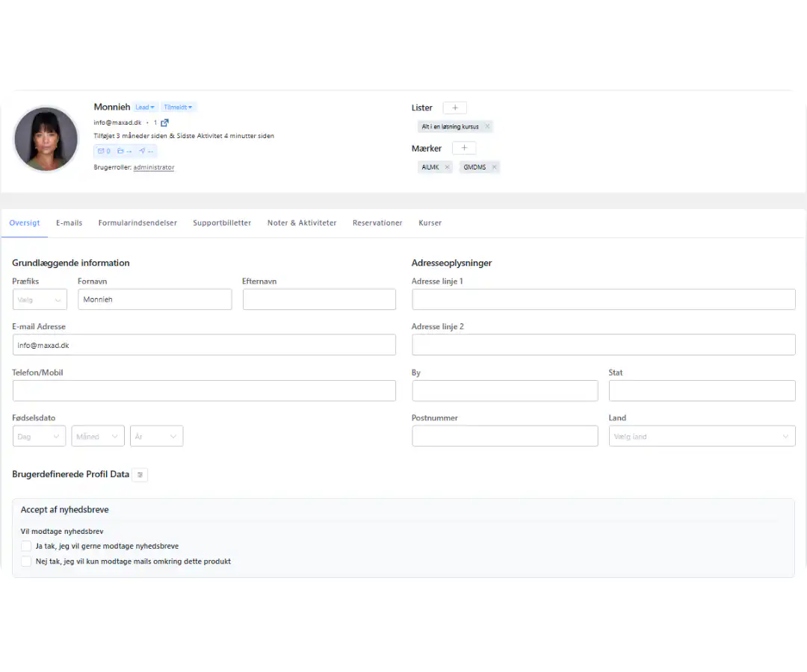Expand the Præfiks dropdown
This screenshot has width=807, height=672.
click(x=40, y=299)
